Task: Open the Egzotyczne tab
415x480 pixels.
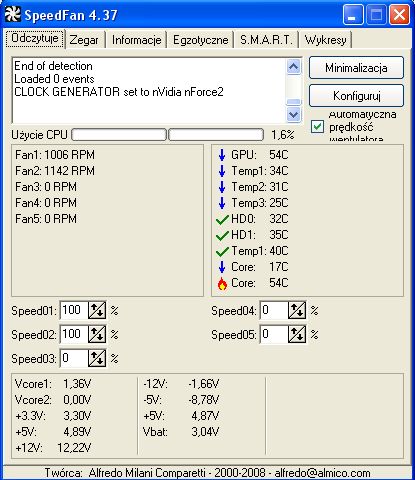Action: 201,40
